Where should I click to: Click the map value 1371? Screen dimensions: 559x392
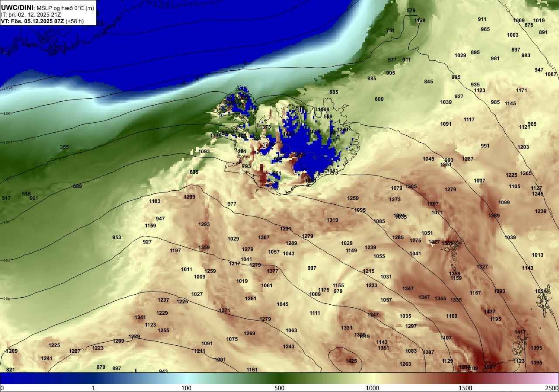click(224, 310)
